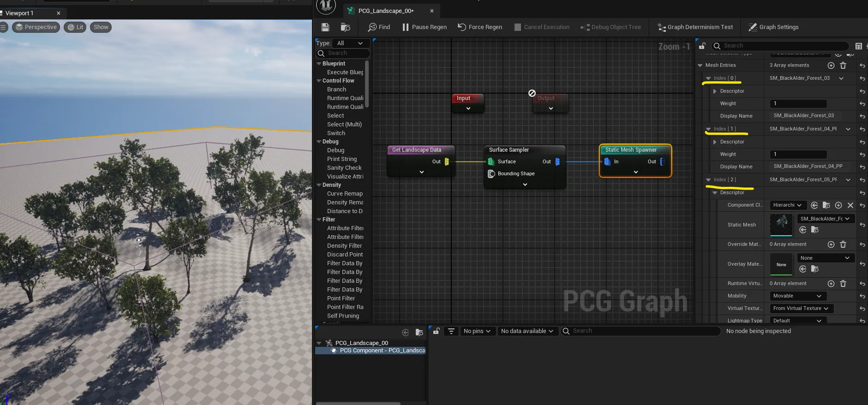868x405 pixels.
Task: Collapse the PCG_Landscape_00 tree node
Action: point(319,343)
